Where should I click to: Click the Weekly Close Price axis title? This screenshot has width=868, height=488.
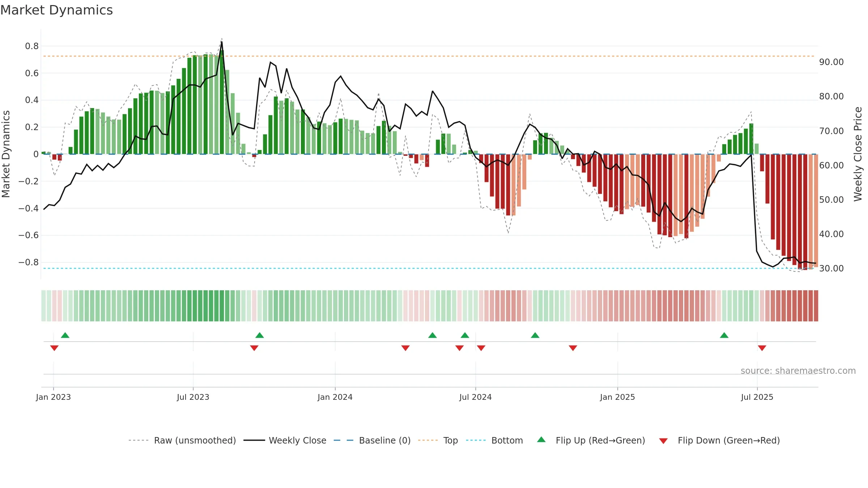858,154
